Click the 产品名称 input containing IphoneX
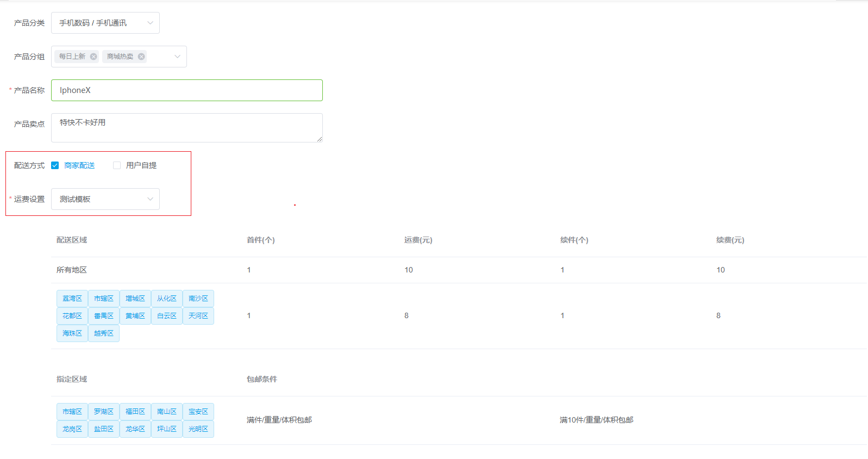 (x=186, y=90)
